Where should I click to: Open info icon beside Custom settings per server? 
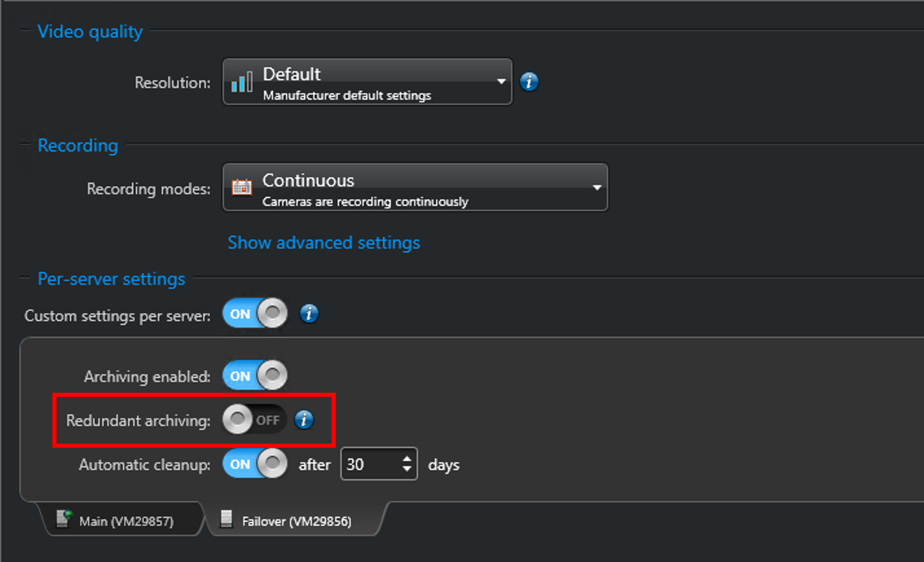309,313
